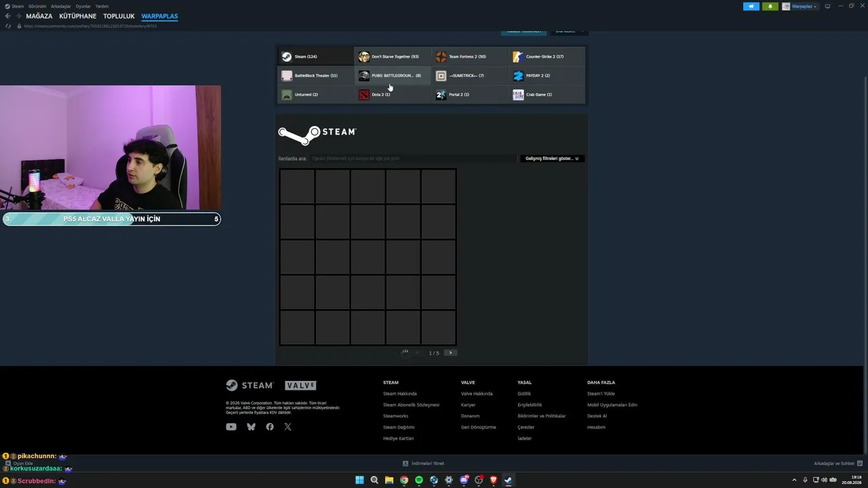
Task: Click the back navigation arrow
Action: (x=8, y=16)
